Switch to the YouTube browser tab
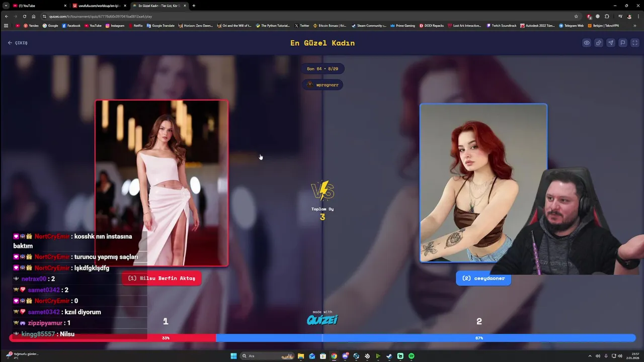 click(x=39, y=6)
